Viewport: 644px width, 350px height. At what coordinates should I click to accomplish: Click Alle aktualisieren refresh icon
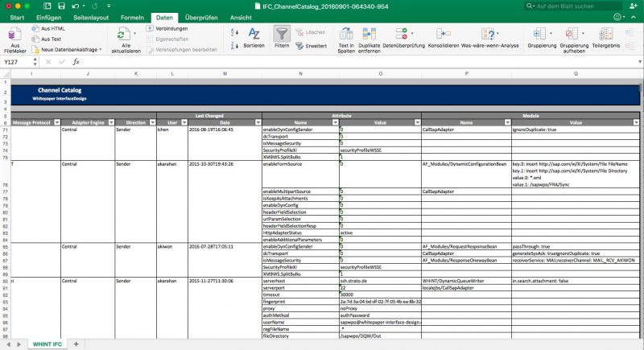124,34
